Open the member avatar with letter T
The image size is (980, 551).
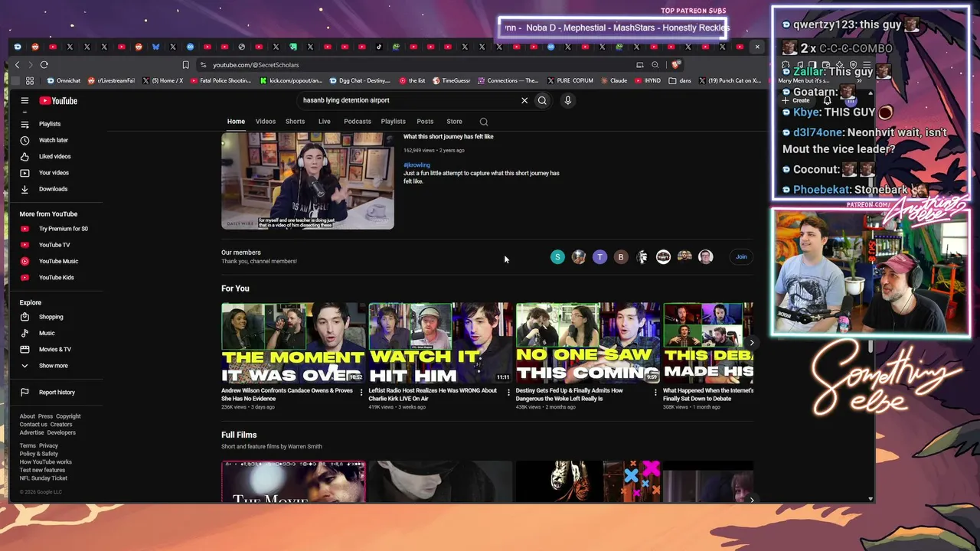point(599,257)
